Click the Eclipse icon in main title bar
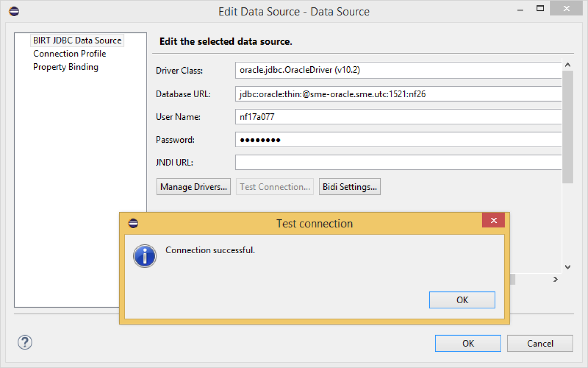This screenshot has width=588, height=368. [14, 11]
